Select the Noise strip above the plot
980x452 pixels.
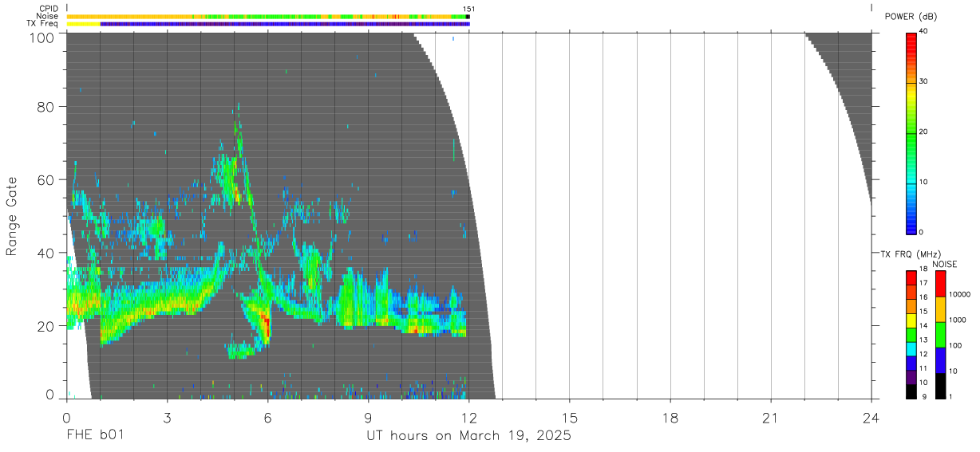pos(268,16)
